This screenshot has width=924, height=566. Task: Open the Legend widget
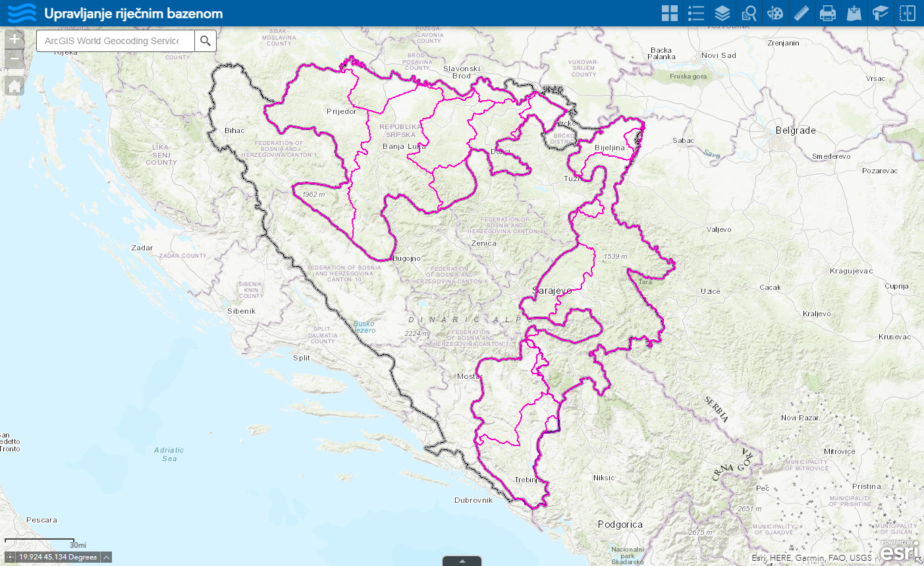[x=696, y=13]
